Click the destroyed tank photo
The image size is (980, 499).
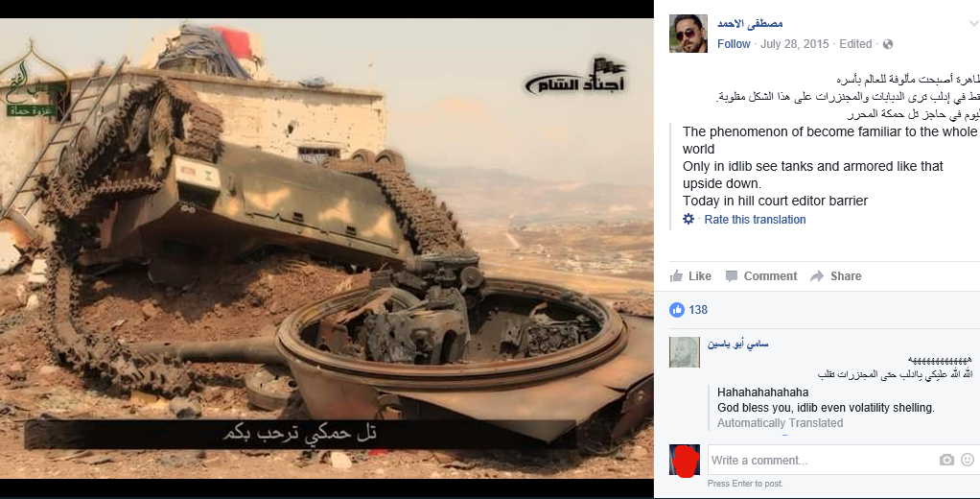point(327,249)
